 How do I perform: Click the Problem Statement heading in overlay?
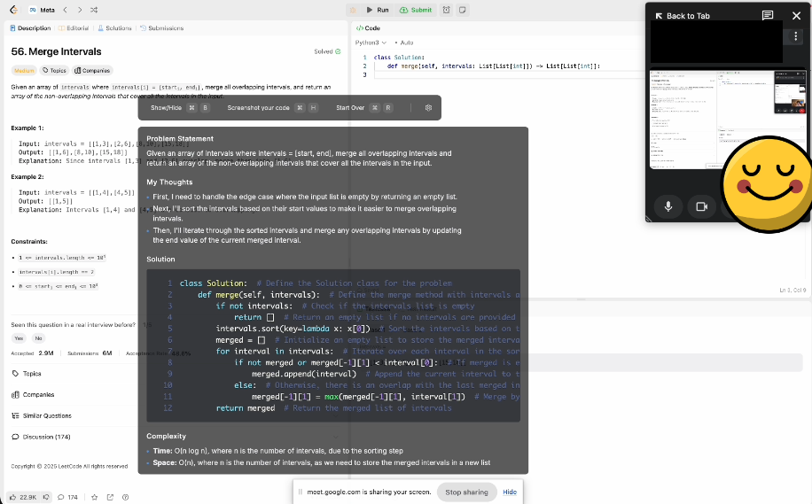coord(180,139)
